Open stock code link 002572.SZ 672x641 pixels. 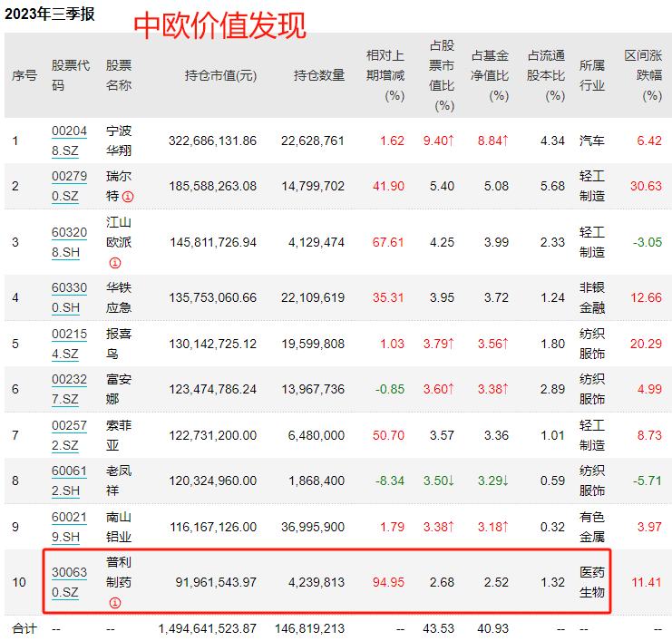coord(69,435)
